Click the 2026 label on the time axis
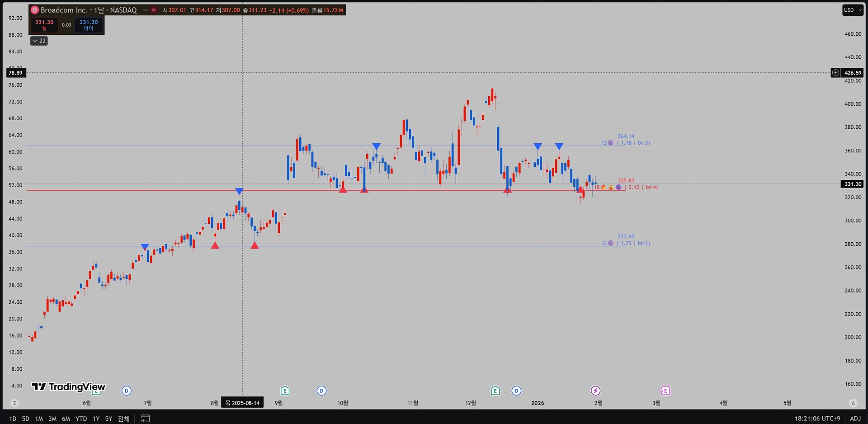Image resolution: width=868 pixels, height=424 pixels. tap(538, 403)
